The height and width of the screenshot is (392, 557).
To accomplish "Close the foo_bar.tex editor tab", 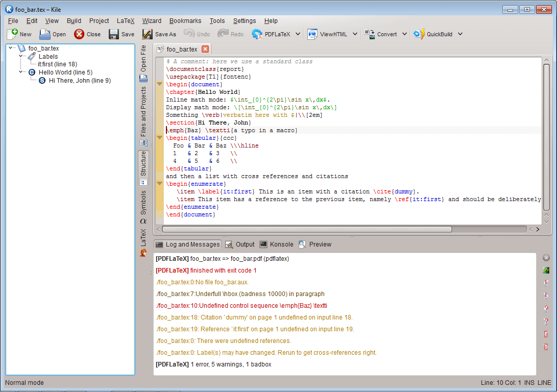I will (x=205, y=49).
